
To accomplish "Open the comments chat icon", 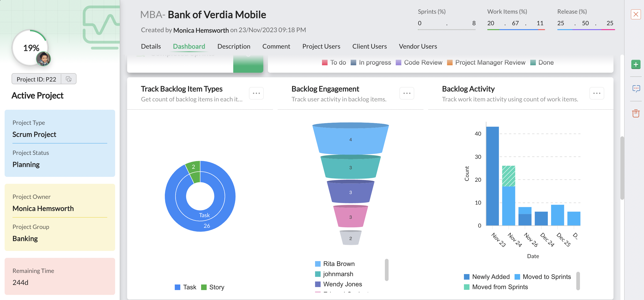I will 636,89.
